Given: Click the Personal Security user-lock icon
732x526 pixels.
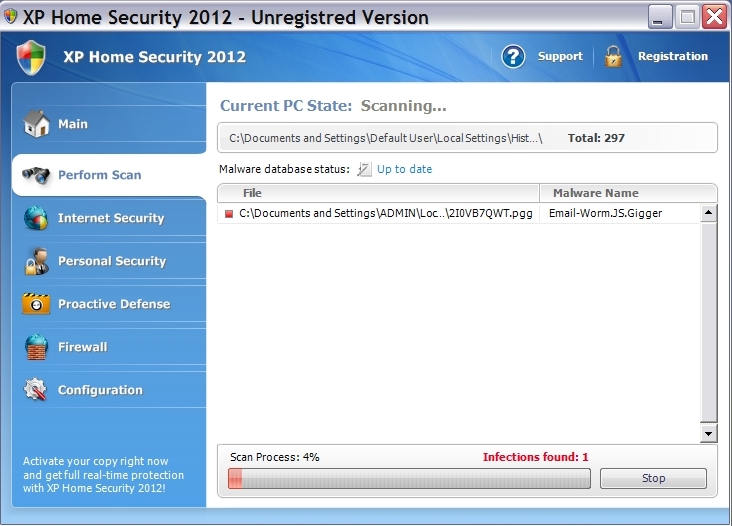Looking at the screenshot, I should point(36,261).
